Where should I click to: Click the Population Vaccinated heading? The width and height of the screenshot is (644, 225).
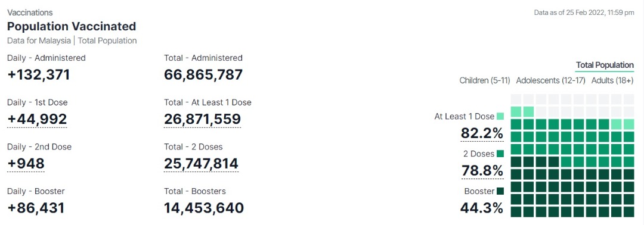point(72,26)
